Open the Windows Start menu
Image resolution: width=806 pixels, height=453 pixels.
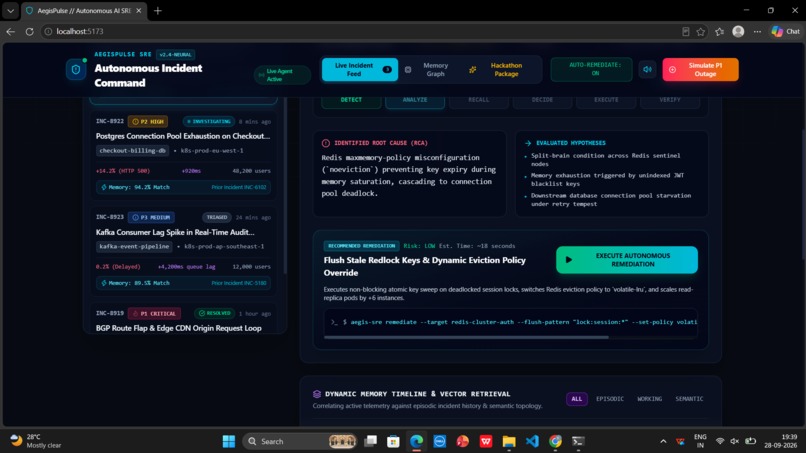coord(229,441)
